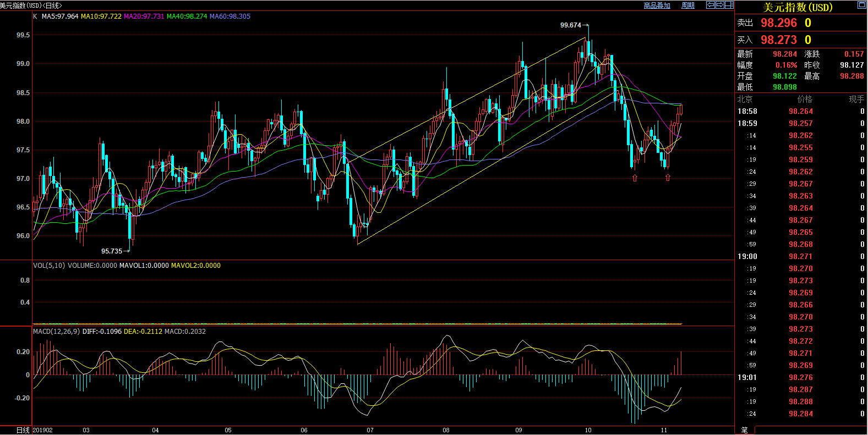The image size is (868, 435).
Task: Click the 201902 date axis label
Action: 43,431
